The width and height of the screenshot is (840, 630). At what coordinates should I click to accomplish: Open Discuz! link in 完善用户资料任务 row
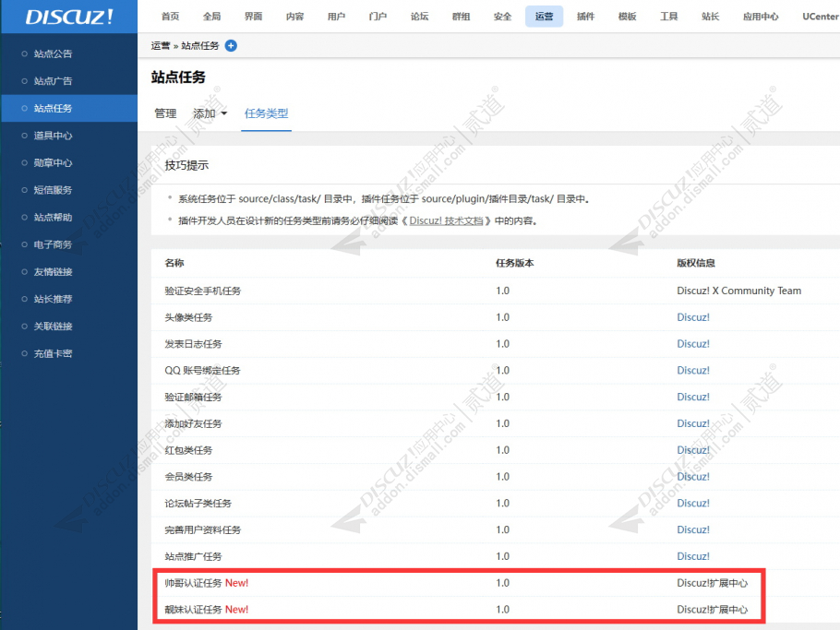[x=692, y=529]
